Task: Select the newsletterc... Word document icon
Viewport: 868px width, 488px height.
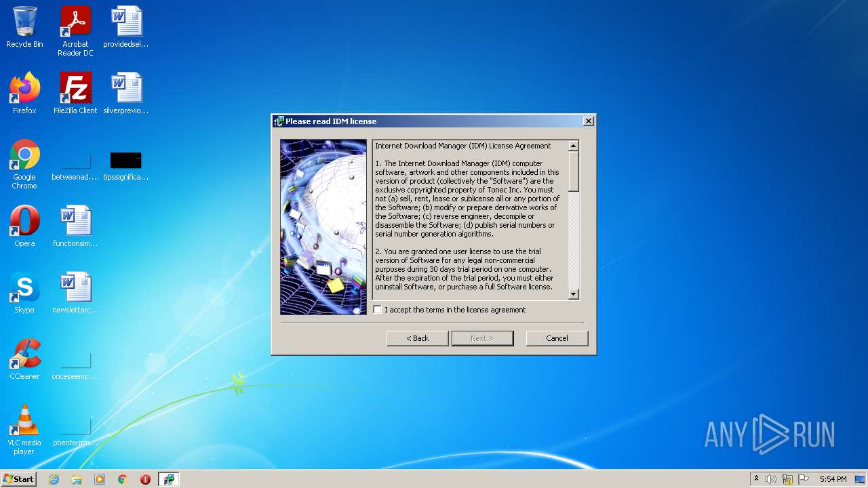Action: click(x=75, y=293)
